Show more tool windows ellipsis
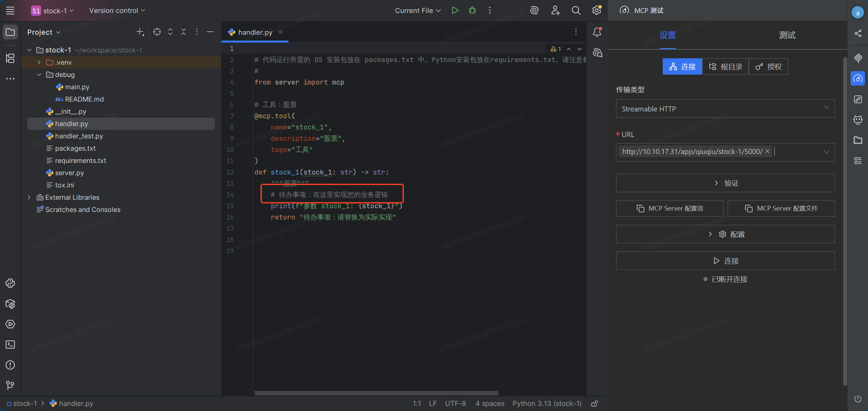This screenshot has width=868, height=411. [x=10, y=79]
